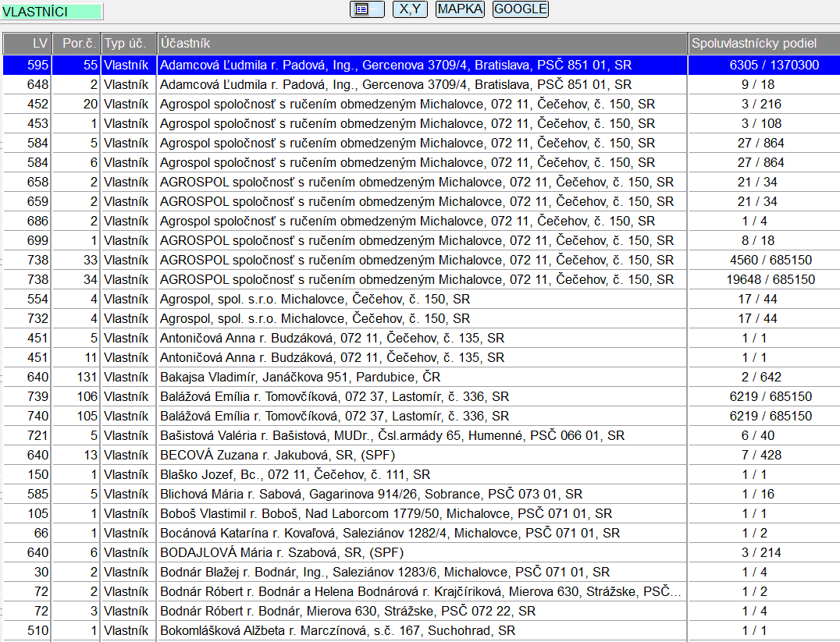The height and width of the screenshot is (642, 840).
Task: Select the Bokomlášková Alžbeta row
Action: (337, 630)
